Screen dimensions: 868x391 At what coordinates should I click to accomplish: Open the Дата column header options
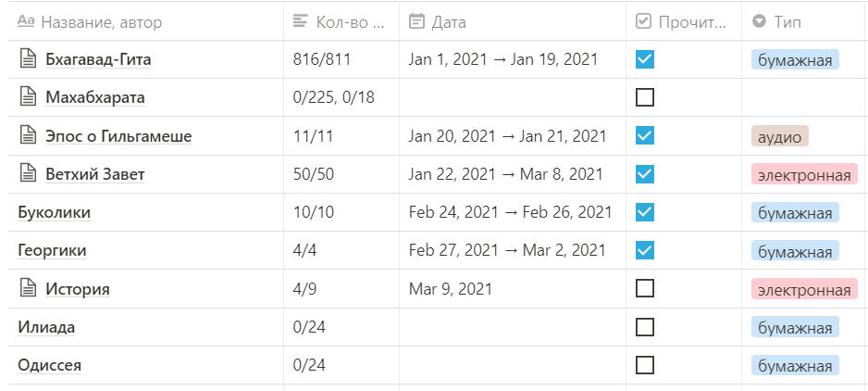[x=513, y=21]
